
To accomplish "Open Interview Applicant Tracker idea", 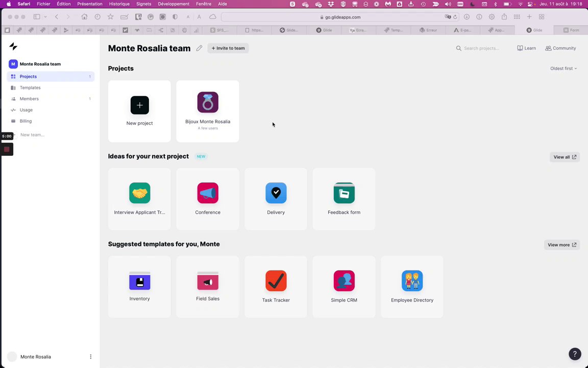I will click(x=139, y=199).
